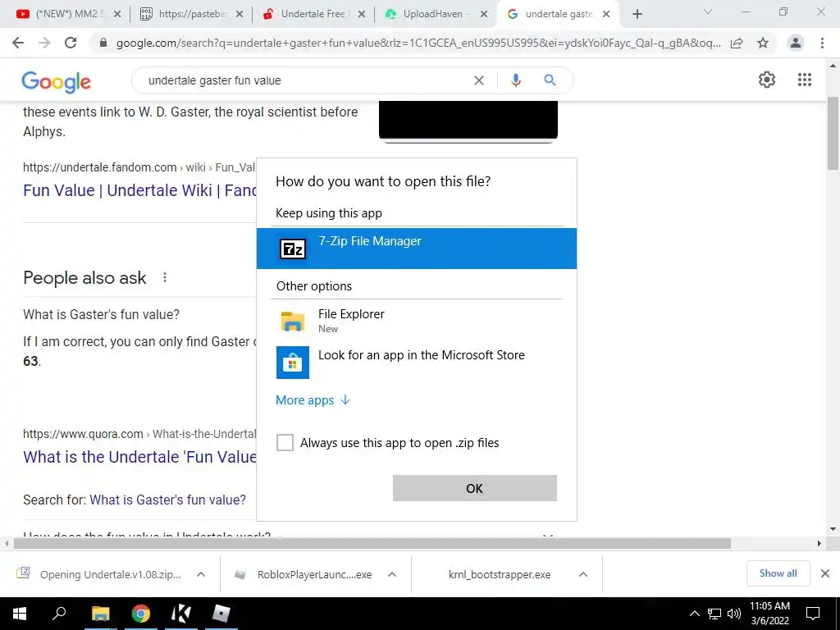Expand options for krnl_bootstrapper download
Screen dimensions: 840x630
[583, 574]
